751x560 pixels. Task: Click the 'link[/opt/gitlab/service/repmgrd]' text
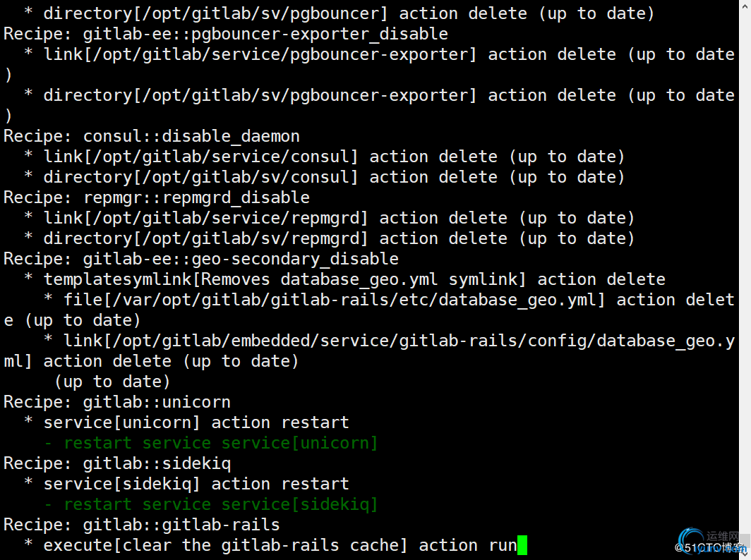tap(206, 218)
